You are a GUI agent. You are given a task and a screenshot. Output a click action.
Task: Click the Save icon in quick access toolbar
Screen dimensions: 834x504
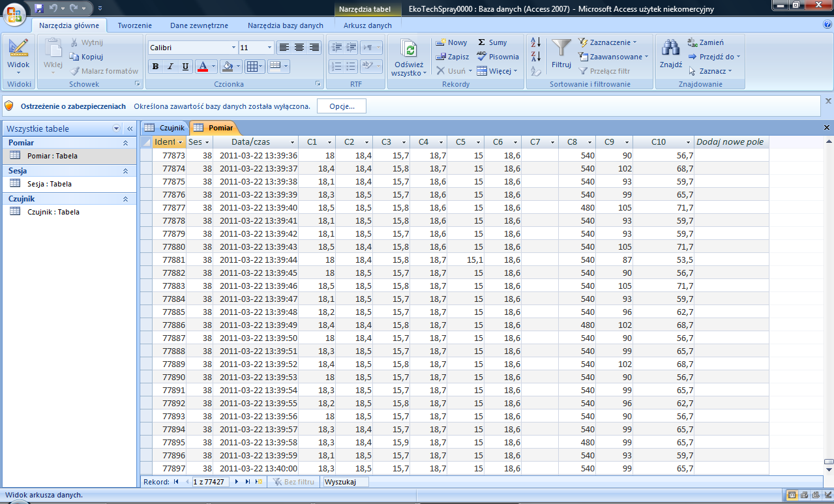[39, 8]
